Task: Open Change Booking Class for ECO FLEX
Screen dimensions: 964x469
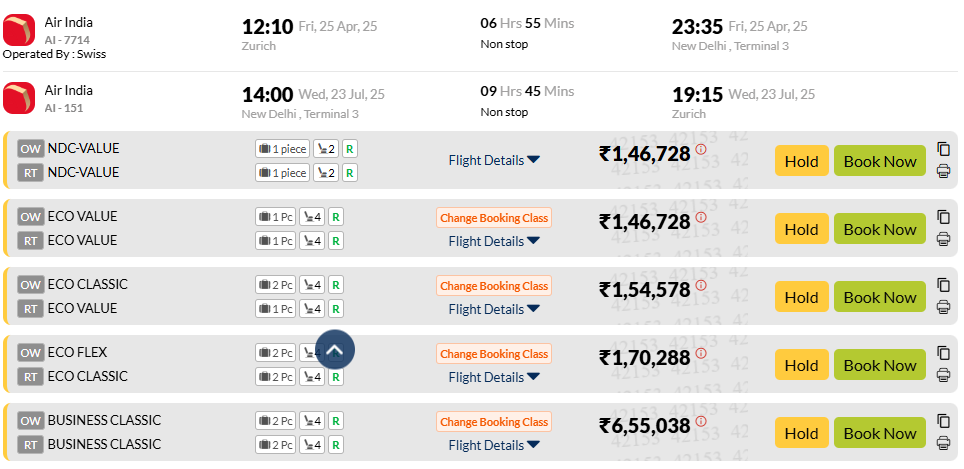Action: tap(494, 354)
